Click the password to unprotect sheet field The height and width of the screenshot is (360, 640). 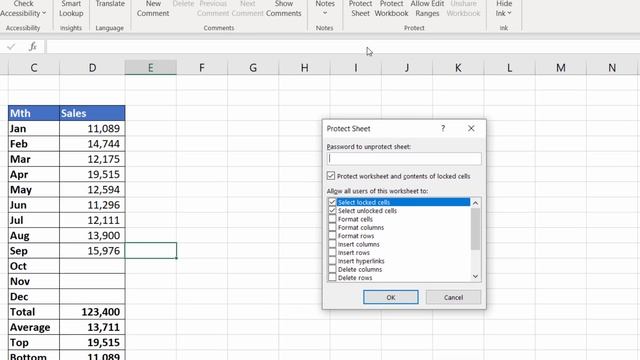(404, 158)
